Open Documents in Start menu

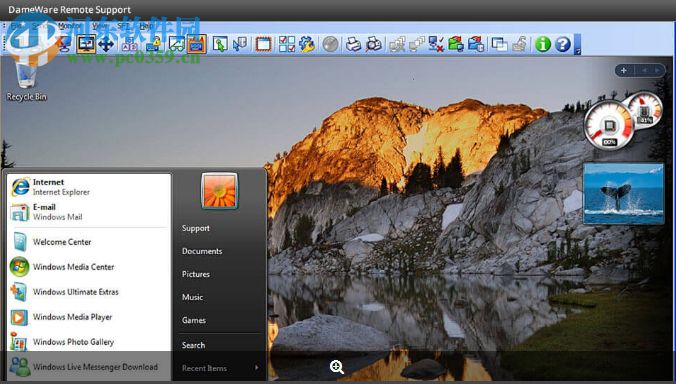(202, 251)
